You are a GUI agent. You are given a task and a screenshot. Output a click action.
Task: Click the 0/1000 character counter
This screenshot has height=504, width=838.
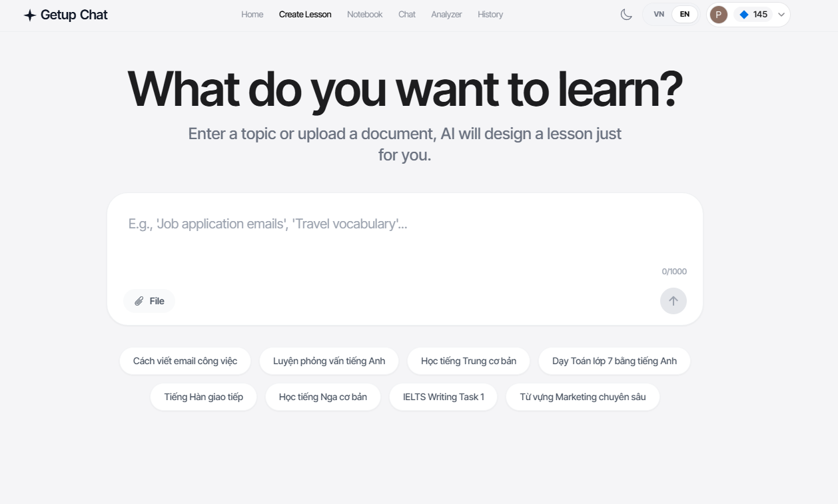click(x=673, y=271)
